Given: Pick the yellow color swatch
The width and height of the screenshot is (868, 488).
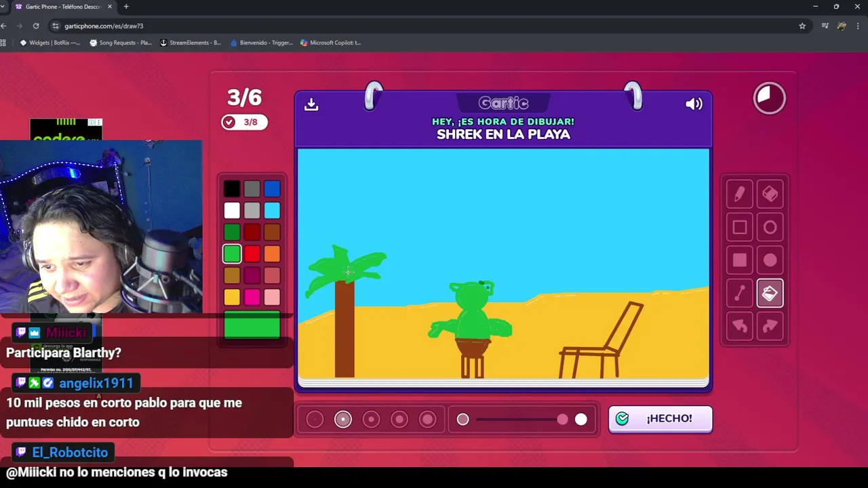Looking at the screenshot, I should [232, 297].
